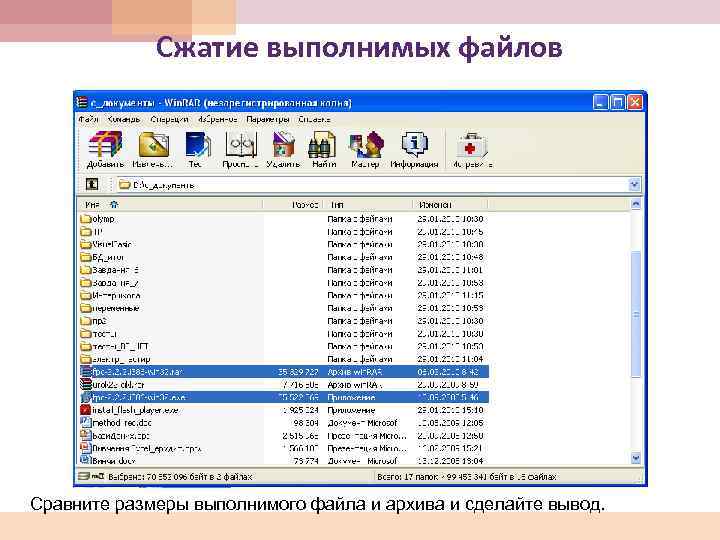Go up one folder level icon
Screen dimensions: 720x540
tap(92, 185)
